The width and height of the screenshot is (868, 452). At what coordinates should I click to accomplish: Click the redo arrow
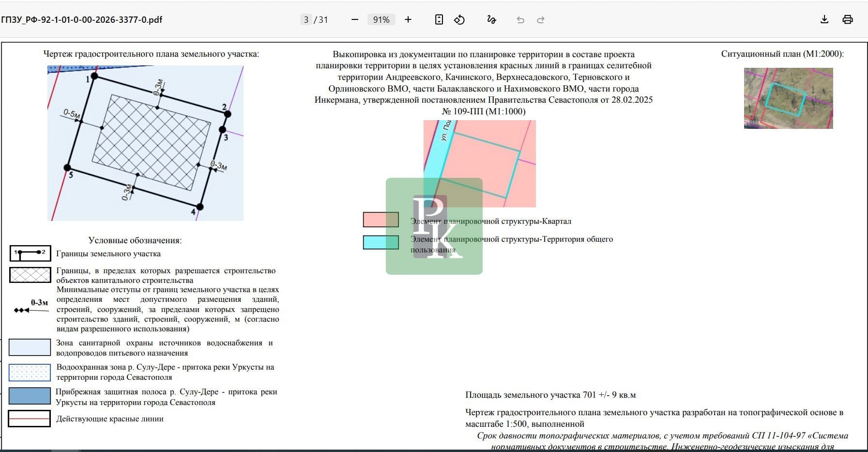coord(541,20)
